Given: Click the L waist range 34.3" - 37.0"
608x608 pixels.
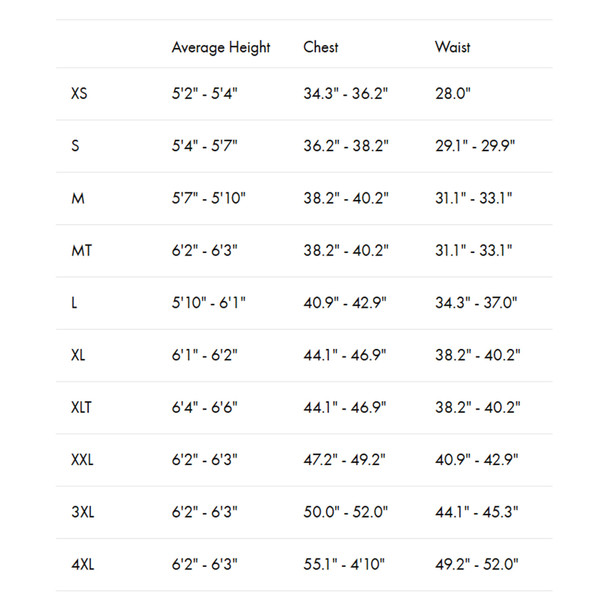Looking at the screenshot, I should (x=476, y=303).
